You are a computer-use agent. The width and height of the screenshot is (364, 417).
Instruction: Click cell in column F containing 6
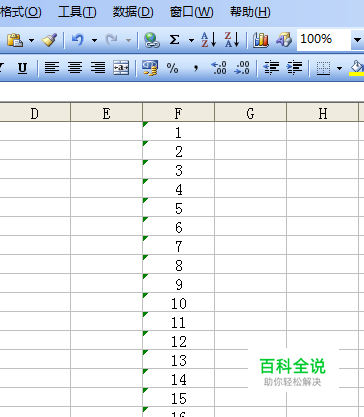[178, 226]
